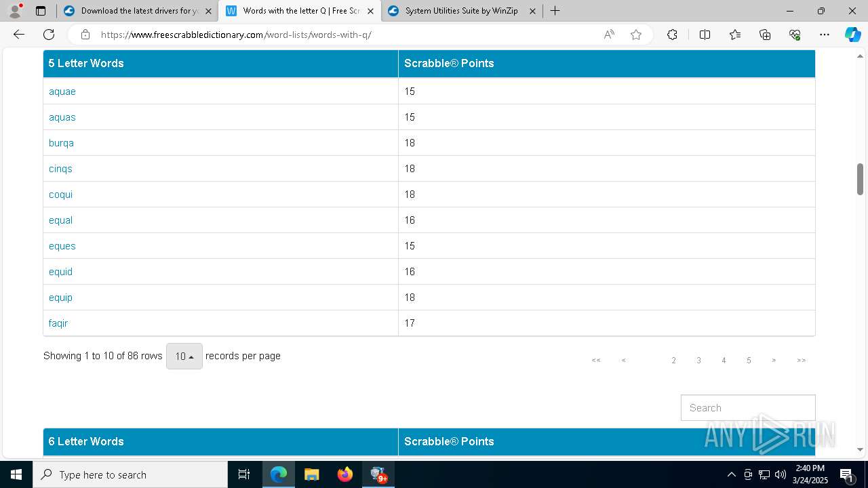Open the network tray icon

[764, 474]
